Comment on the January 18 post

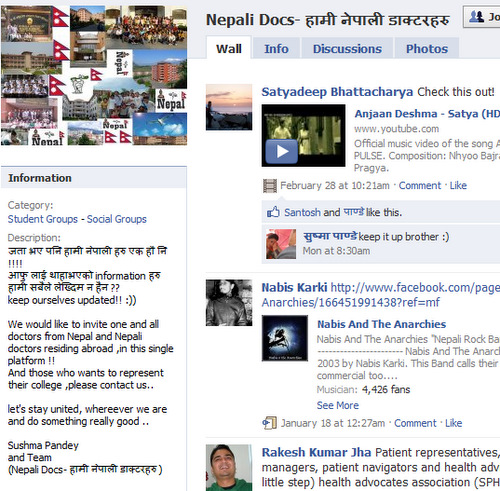coord(415,423)
